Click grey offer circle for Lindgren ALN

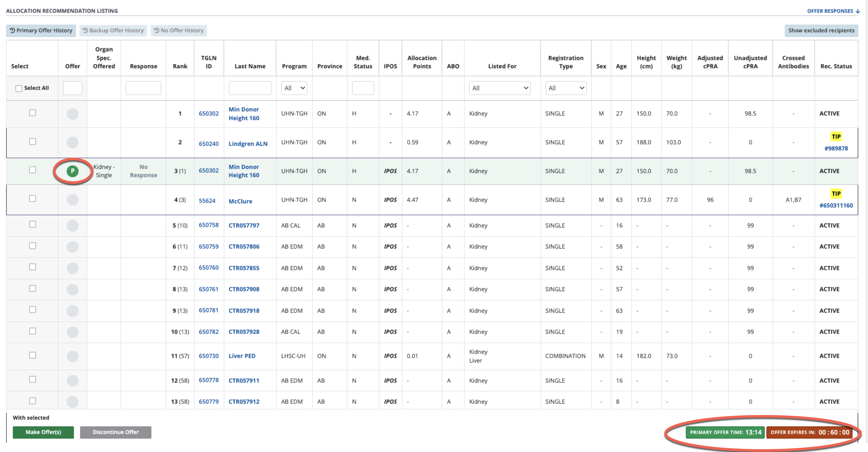[72, 142]
